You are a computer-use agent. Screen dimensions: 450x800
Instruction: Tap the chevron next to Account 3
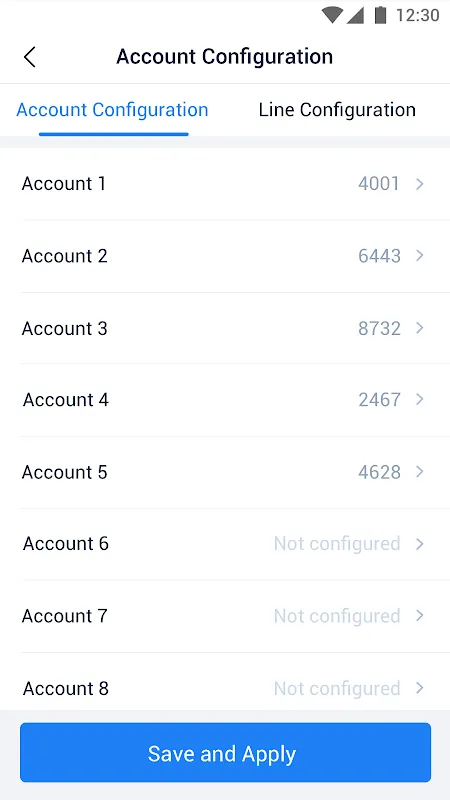420,328
